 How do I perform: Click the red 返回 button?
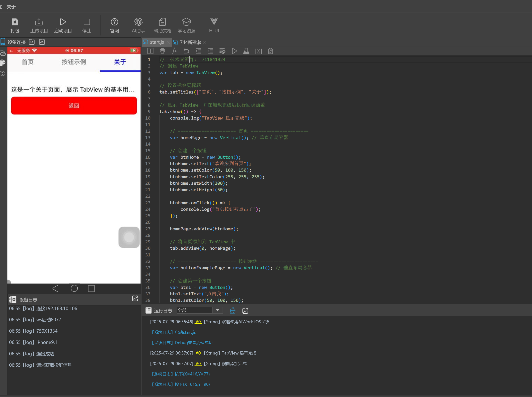click(74, 106)
